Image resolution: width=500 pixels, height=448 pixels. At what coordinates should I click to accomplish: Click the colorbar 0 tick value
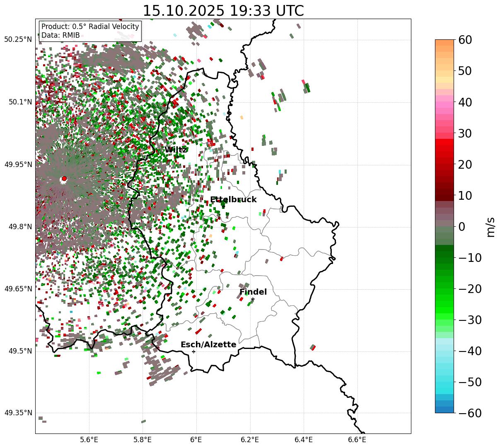461,226
